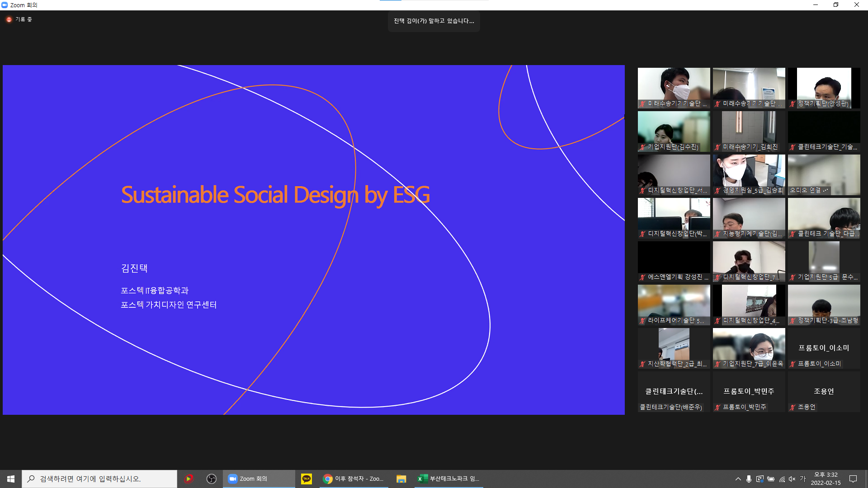This screenshot has height=488, width=868.
Task: Click the battery charging tray icon
Action: (771, 479)
